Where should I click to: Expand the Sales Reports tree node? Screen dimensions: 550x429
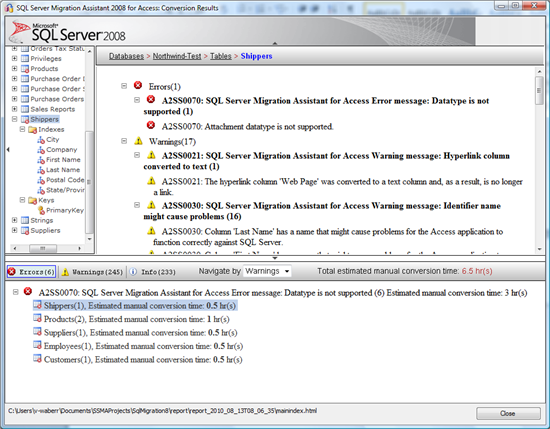(x=14, y=109)
